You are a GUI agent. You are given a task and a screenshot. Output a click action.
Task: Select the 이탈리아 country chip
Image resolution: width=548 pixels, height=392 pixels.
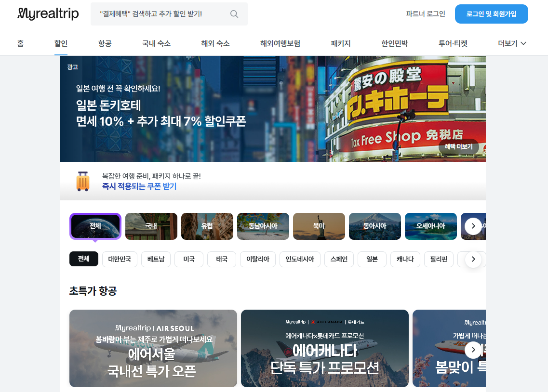258,259
